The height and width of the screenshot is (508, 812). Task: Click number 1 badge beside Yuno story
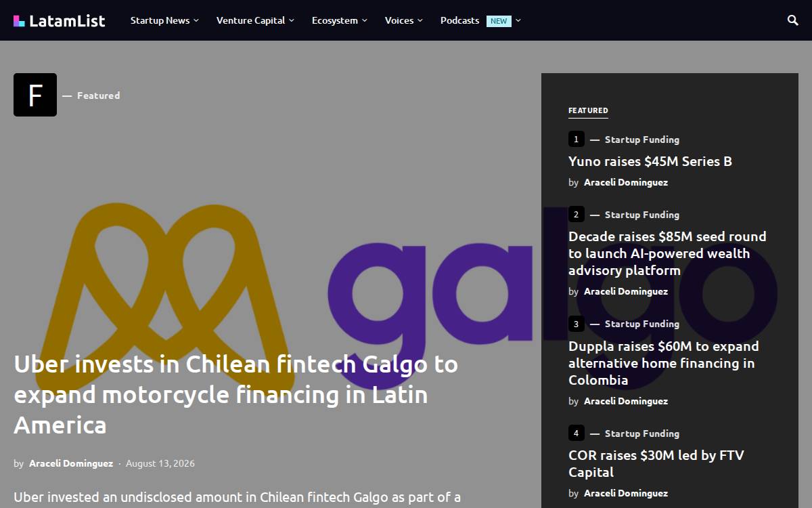576,140
